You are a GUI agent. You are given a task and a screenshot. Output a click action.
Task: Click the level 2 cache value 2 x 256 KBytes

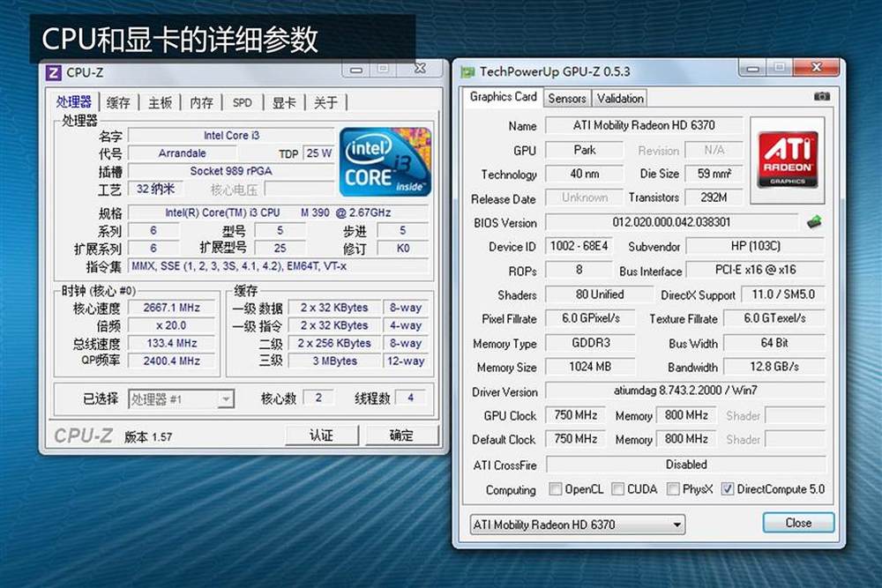(x=334, y=343)
